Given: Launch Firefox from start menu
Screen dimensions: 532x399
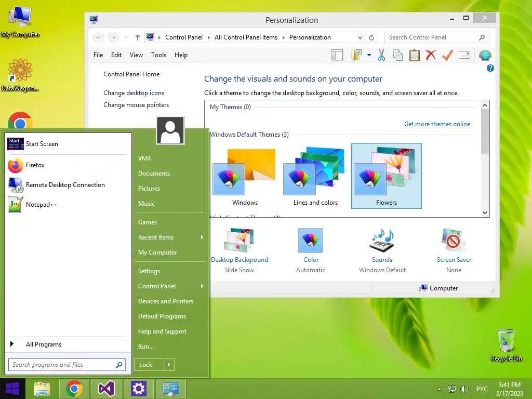Looking at the screenshot, I should [x=67, y=165].
